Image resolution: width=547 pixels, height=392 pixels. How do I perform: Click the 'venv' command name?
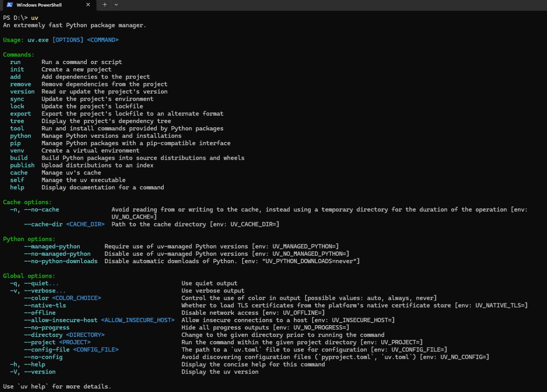click(17, 151)
